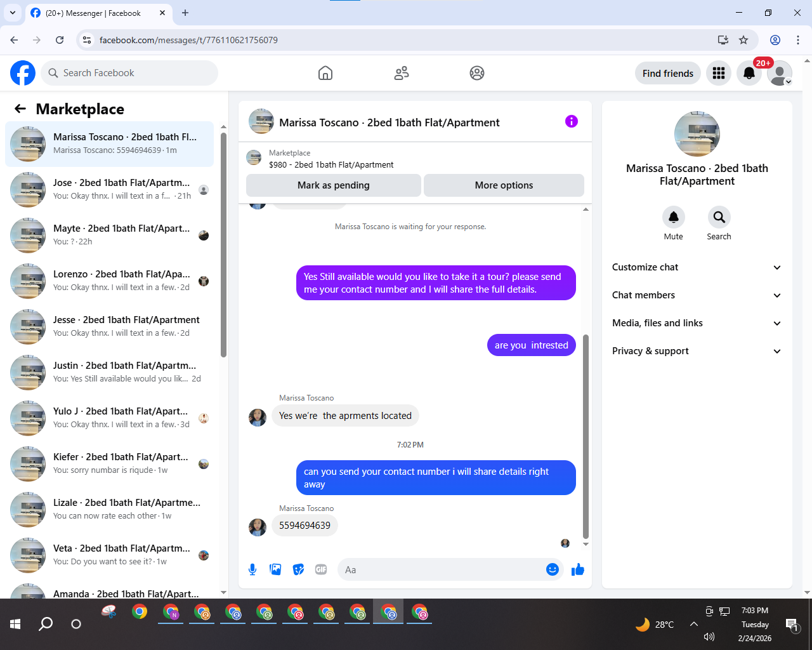Click the message 5594694639
Image resolution: width=812 pixels, height=650 pixels.
coord(304,526)
